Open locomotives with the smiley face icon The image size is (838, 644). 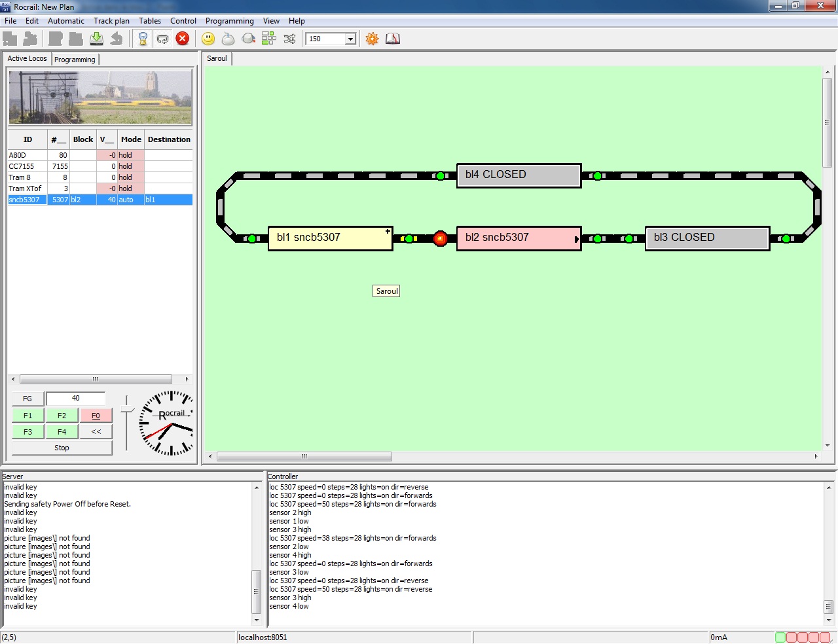click(x=208, y=39)
